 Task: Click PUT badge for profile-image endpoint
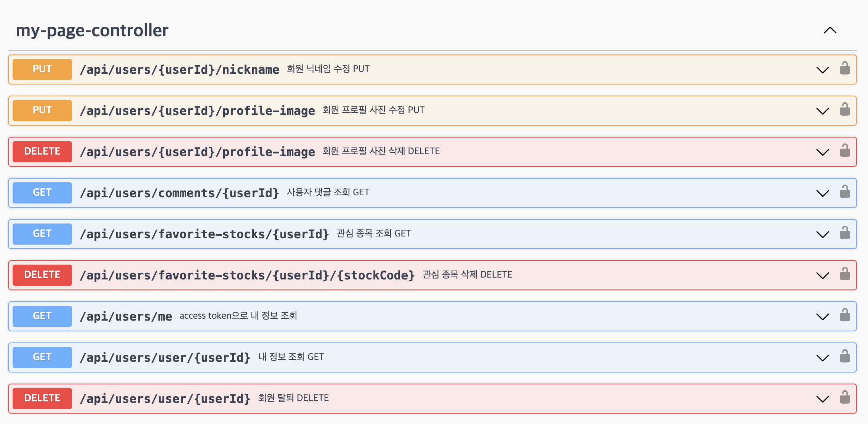42,110
